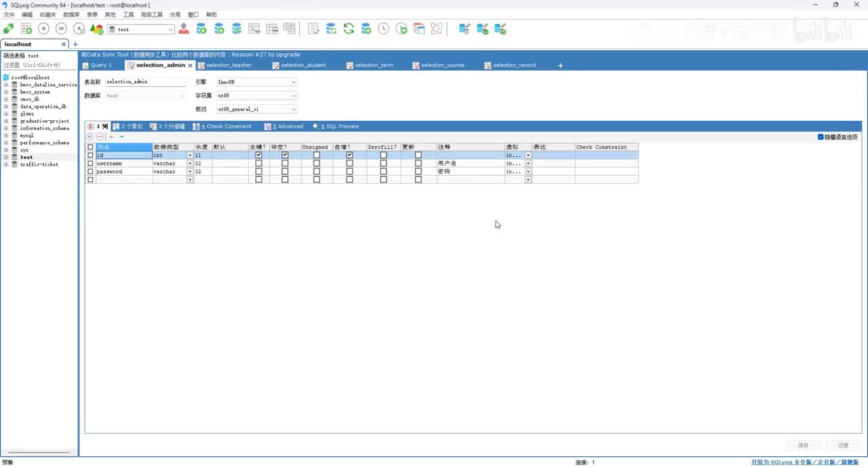The image size is (868, 467).
Task: Enable the primary key checkbox for username
Action: click(x=258, y=164)
